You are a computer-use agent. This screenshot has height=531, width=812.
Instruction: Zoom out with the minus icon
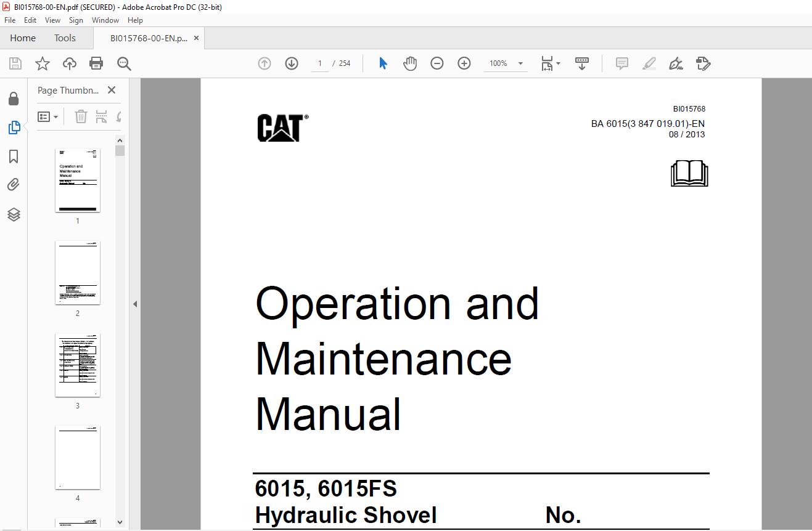[x=437, y=63]
